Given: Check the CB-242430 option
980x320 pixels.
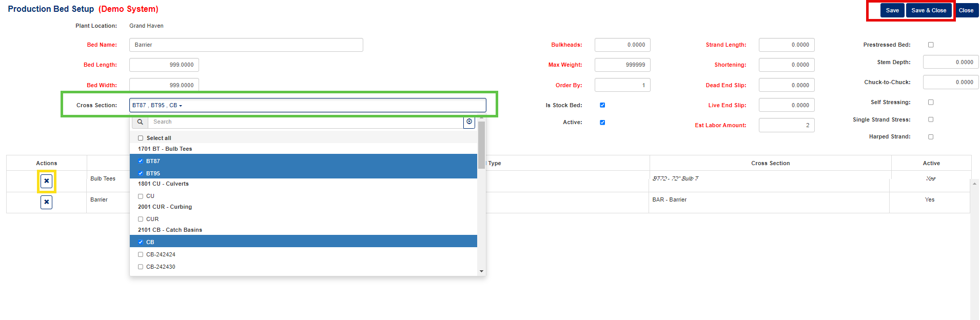Looking at the screenshot, I should (x=141, y=267).
